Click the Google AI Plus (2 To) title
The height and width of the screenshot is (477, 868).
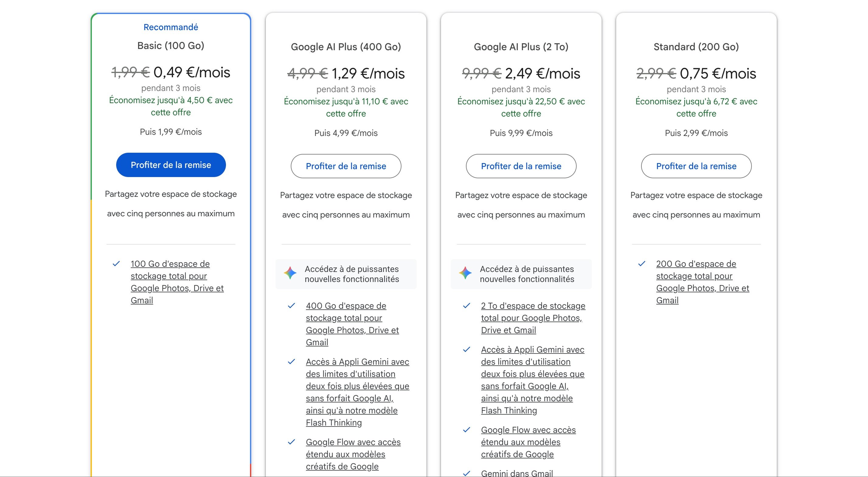tap(521, 47)
